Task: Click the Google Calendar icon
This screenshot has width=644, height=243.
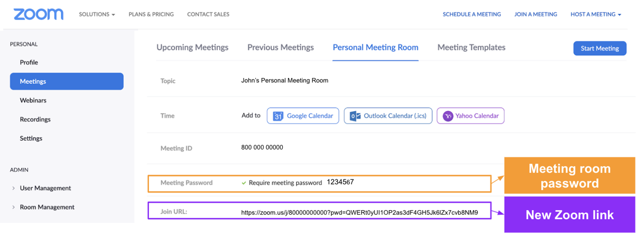Action: pos(278,116)
